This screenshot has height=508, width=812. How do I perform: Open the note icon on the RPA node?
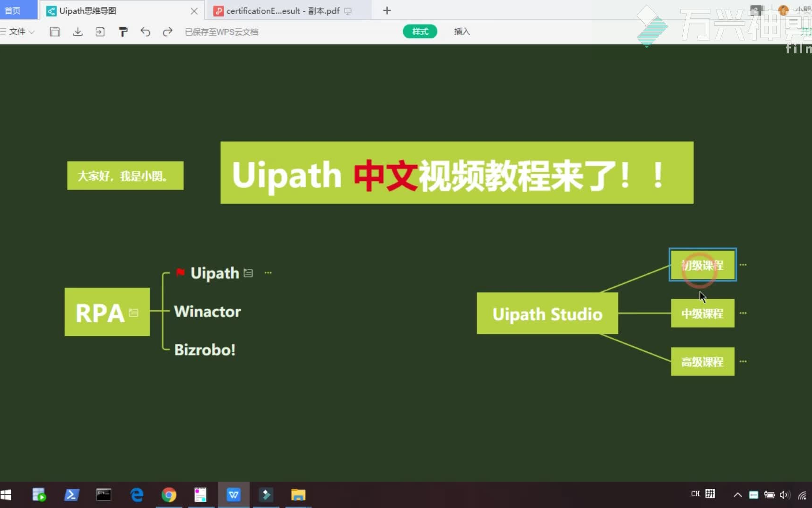pos(133,312)
